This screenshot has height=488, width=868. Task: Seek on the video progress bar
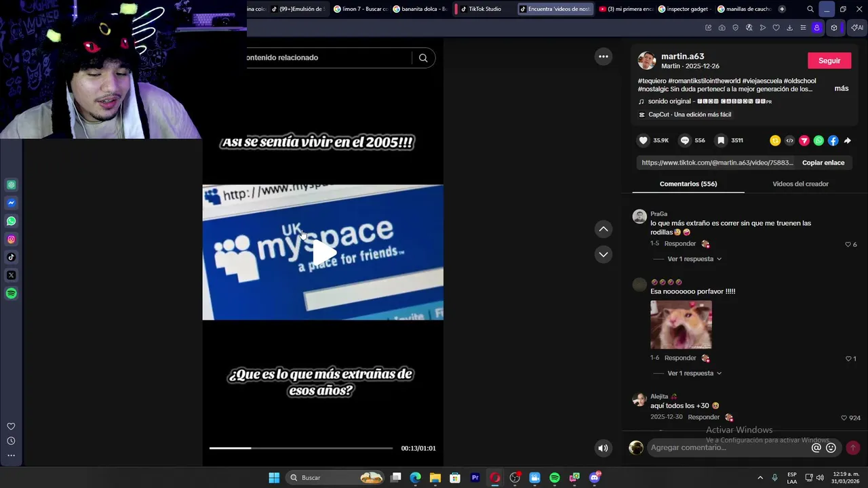301,448
